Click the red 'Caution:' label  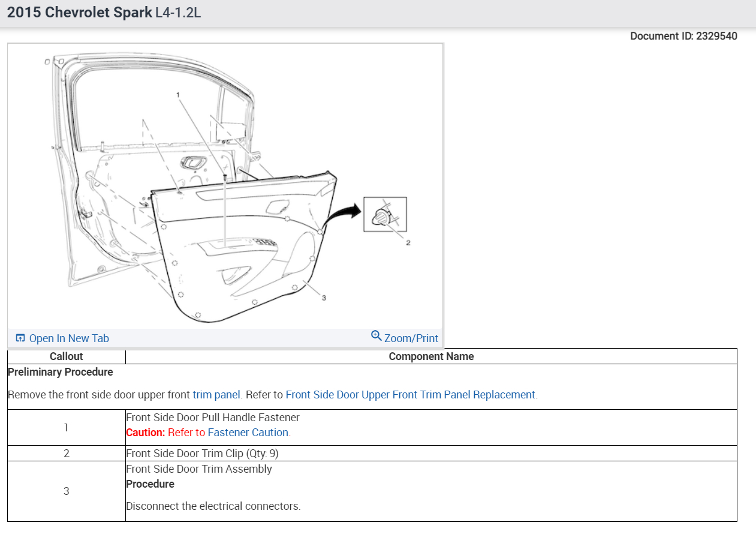(145, 433)
